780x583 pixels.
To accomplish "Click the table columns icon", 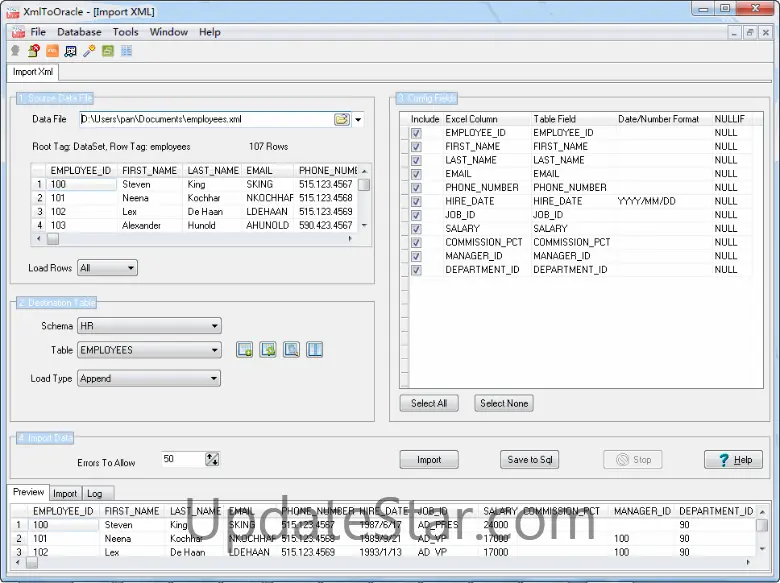I will point(314,350).
